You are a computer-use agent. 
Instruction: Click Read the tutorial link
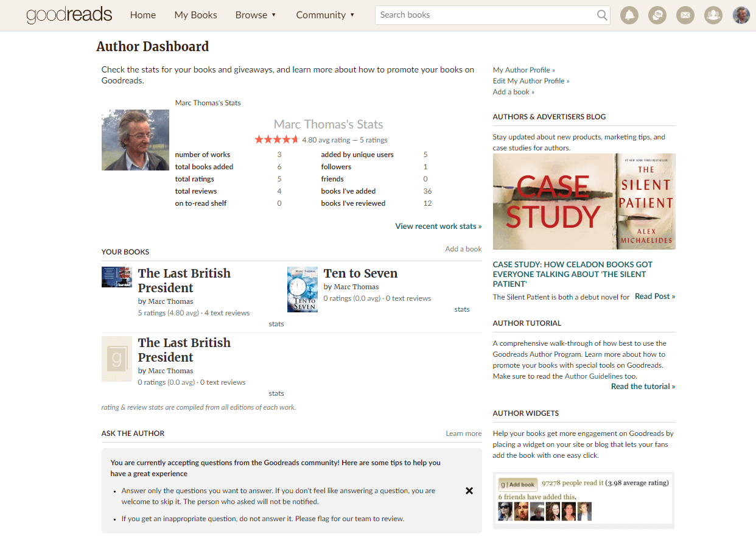click(643, 387)
